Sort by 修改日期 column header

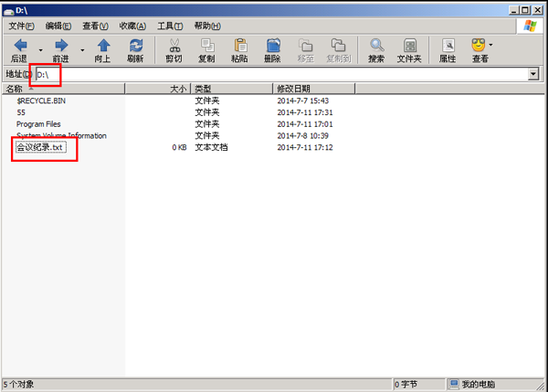click(293, 89)
